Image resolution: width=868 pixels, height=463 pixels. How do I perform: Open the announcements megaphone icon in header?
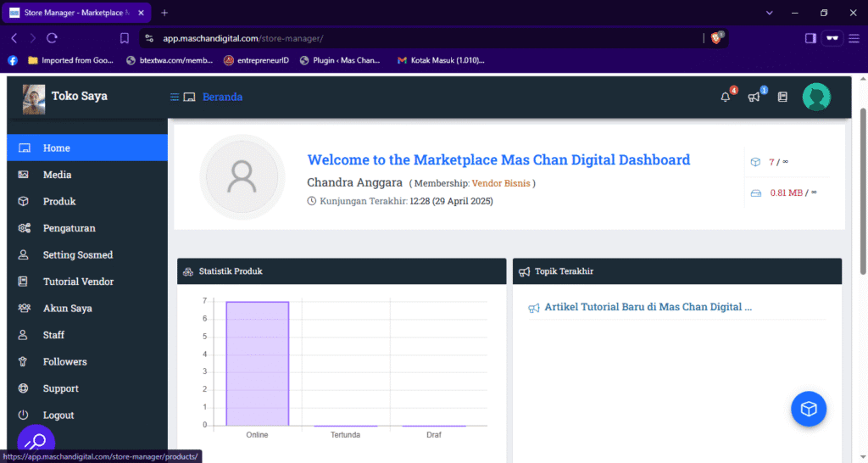click(x=754, y=97)
